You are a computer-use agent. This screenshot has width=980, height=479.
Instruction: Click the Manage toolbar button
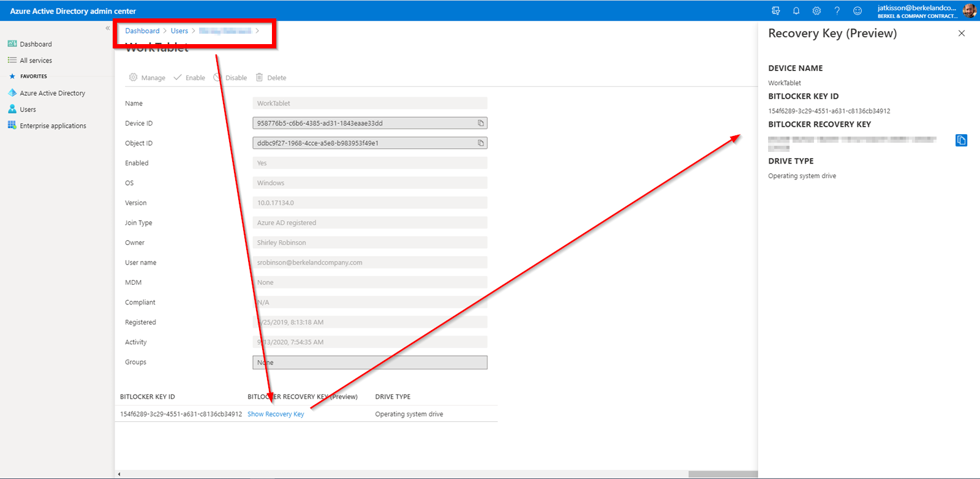(147, 78)
